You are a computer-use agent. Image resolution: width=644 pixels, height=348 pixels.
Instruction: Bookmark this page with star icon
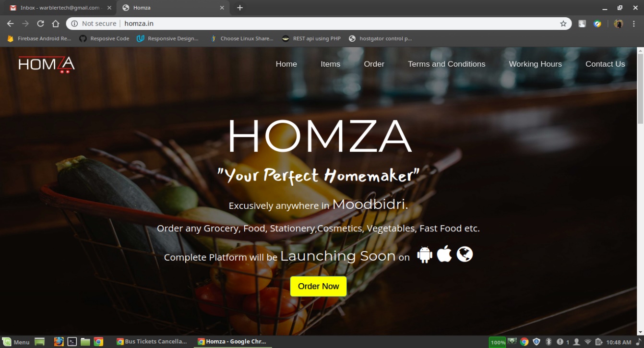pos(563,24)
